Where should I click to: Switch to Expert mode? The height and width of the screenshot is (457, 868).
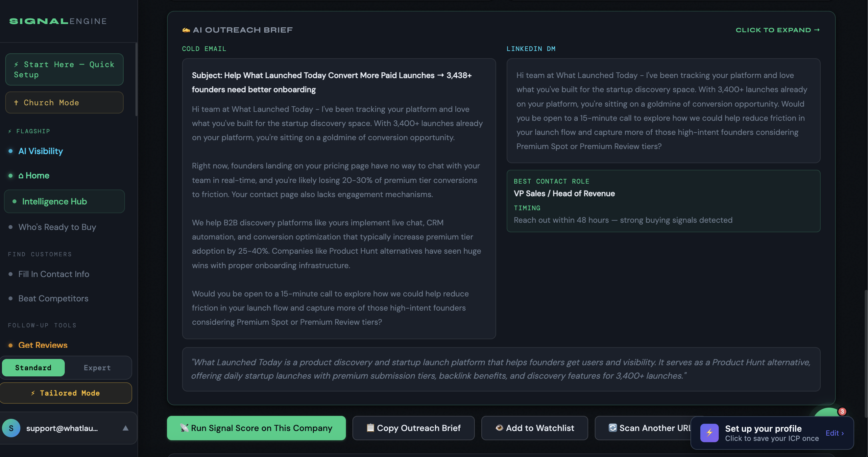pos(97,368)
